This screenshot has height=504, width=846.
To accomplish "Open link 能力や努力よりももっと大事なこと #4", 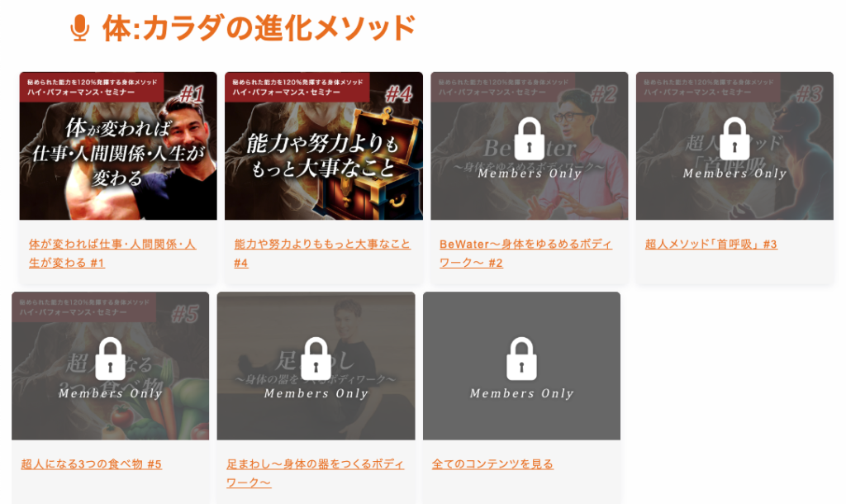I will click(322, 253).
